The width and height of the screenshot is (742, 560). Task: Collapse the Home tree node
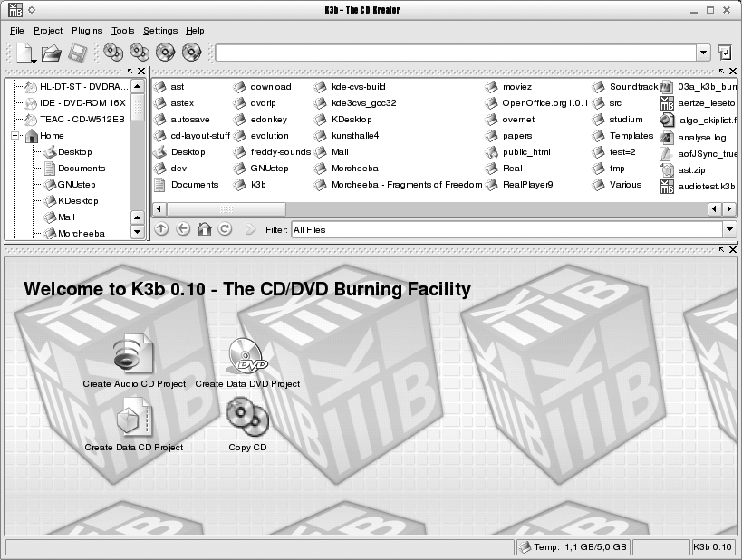[x=15, y=136]
